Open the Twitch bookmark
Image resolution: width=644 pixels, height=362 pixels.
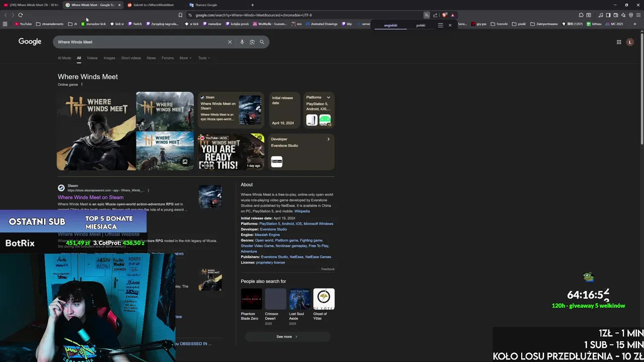pos(135,24)
